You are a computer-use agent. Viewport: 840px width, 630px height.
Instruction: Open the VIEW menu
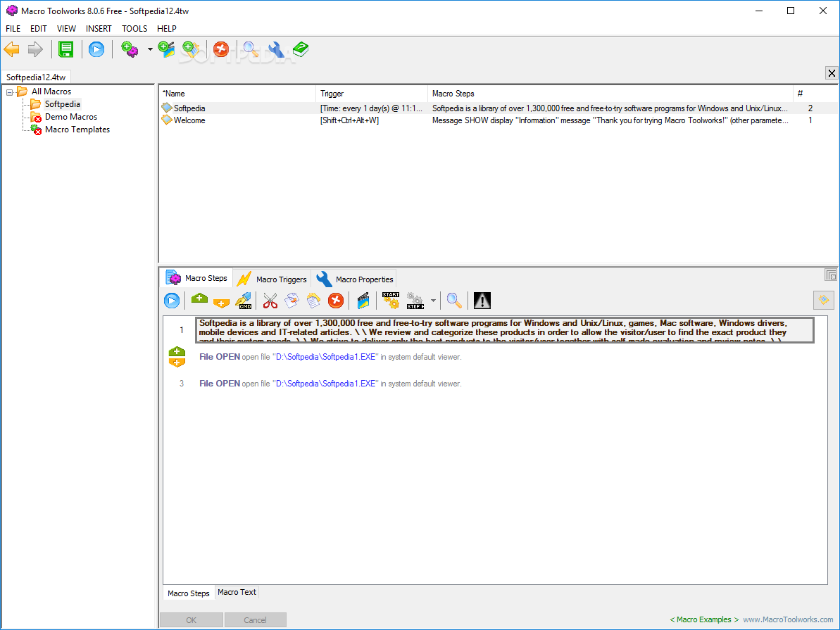66,28
